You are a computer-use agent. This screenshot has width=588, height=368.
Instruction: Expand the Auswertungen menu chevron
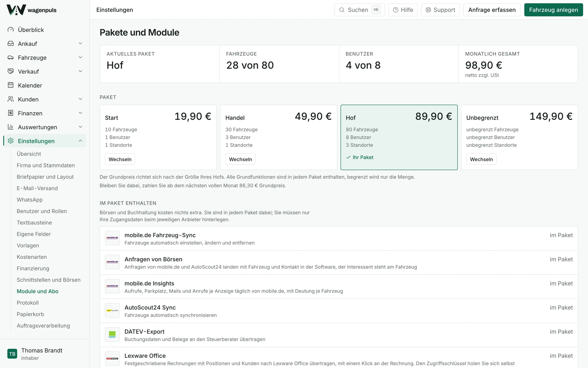80,127
